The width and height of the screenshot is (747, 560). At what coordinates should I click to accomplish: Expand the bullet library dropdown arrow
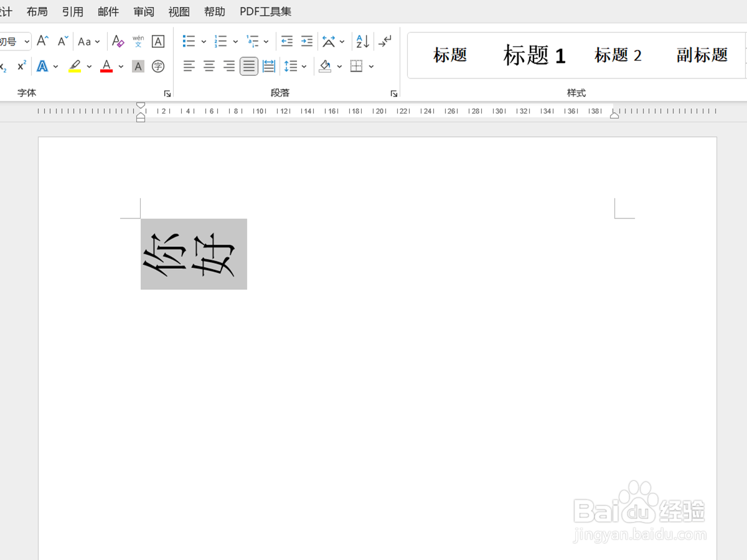point(204,42)
